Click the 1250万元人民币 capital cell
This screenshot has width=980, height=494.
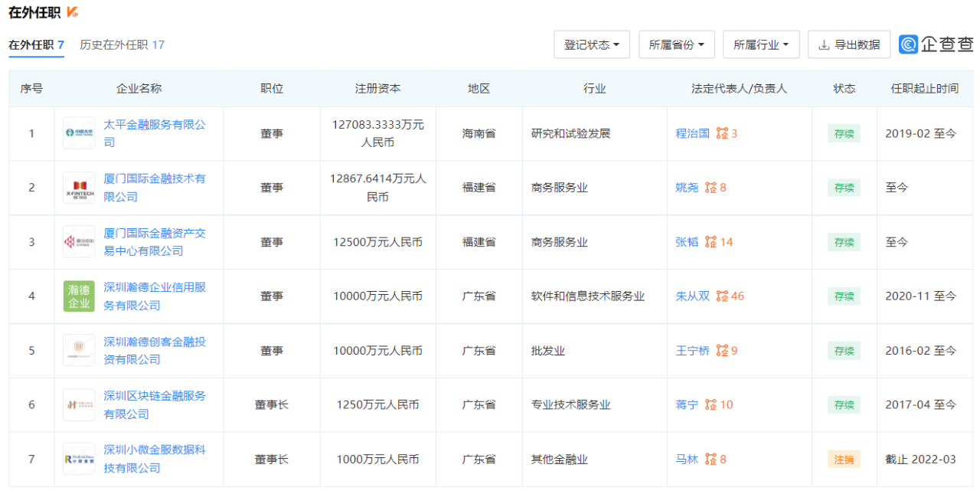tap(377, 404)
